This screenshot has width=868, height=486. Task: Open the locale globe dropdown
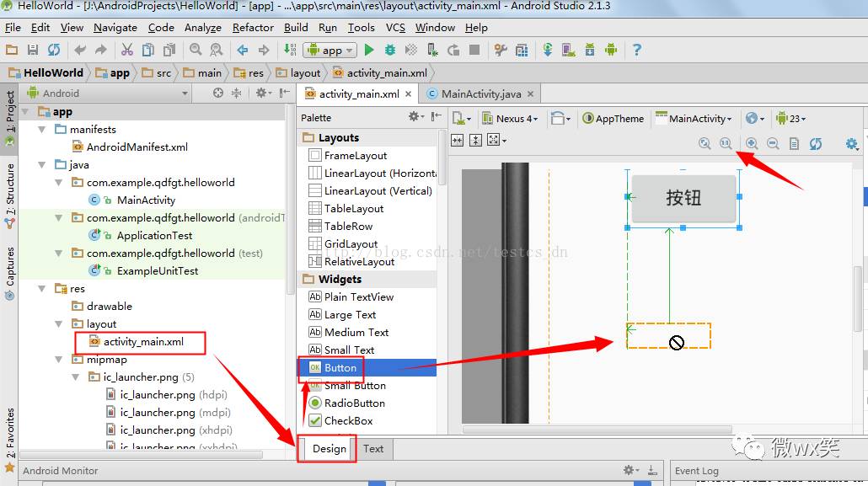tap(755, 119)
